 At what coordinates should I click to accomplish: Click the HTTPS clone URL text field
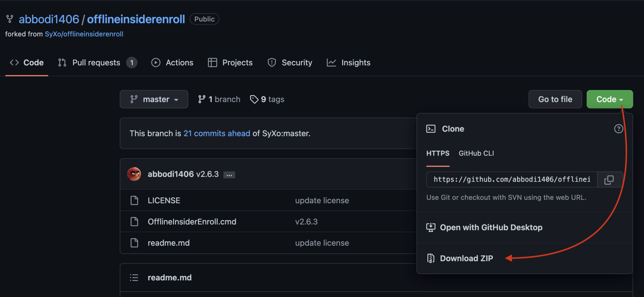(512, 180)
